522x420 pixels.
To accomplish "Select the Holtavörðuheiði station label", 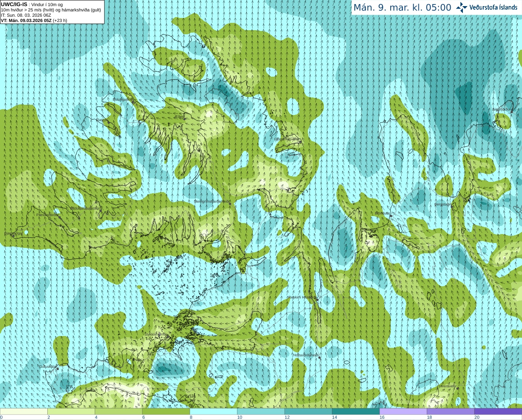I will tap(305, 355).
